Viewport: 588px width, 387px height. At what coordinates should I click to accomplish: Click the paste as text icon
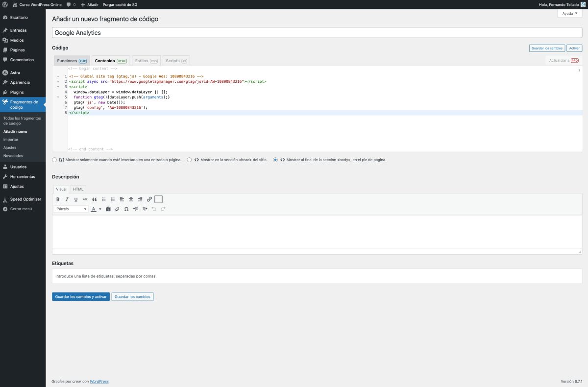coord(108,209)
